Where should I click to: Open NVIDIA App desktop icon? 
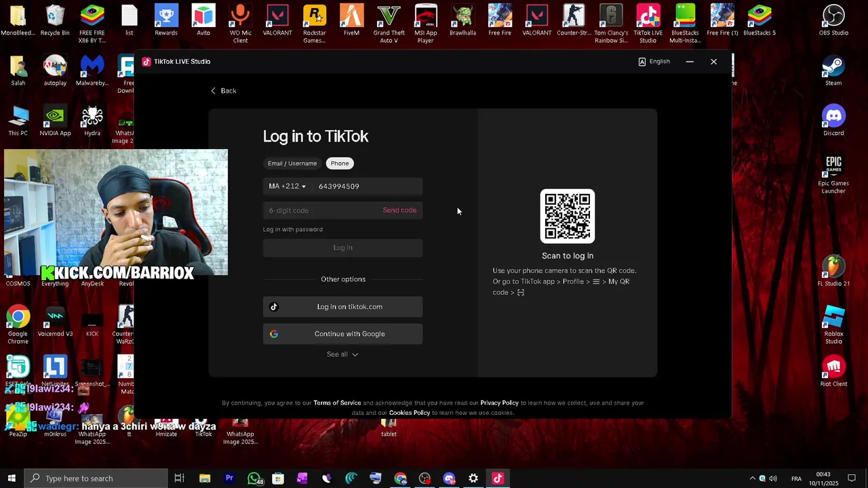tap(55, 121)
